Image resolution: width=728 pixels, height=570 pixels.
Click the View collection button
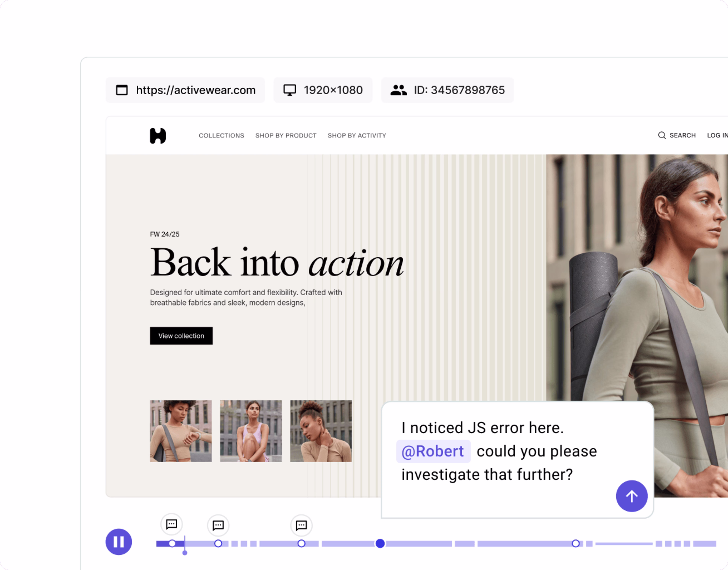coord(181,336)
